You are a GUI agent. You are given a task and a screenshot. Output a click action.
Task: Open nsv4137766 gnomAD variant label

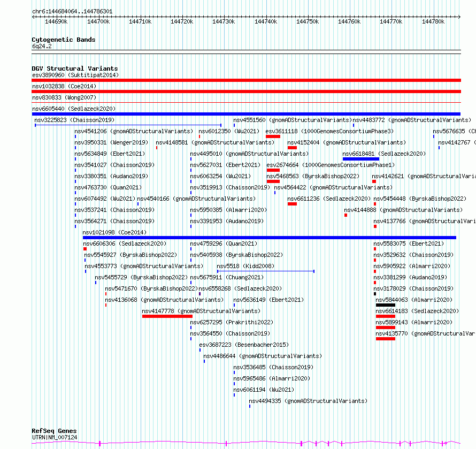pos(425,221)
